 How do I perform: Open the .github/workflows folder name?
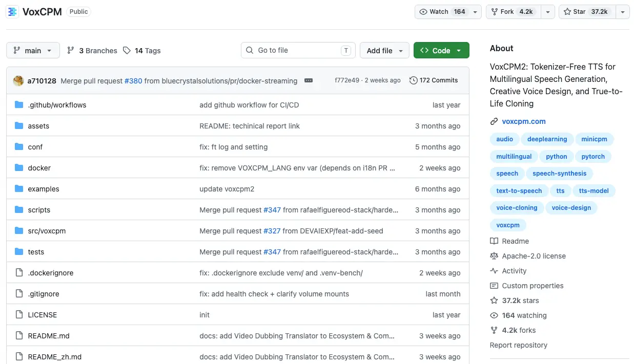(x=57, y=105)
